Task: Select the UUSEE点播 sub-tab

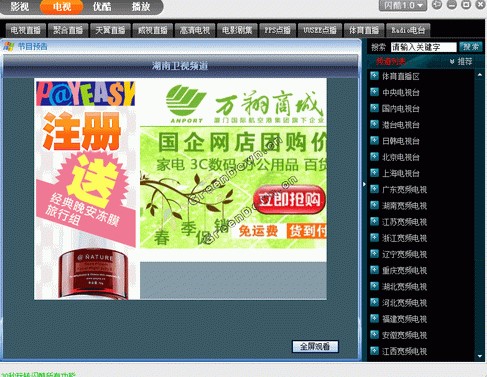Action: pos(320,30)
